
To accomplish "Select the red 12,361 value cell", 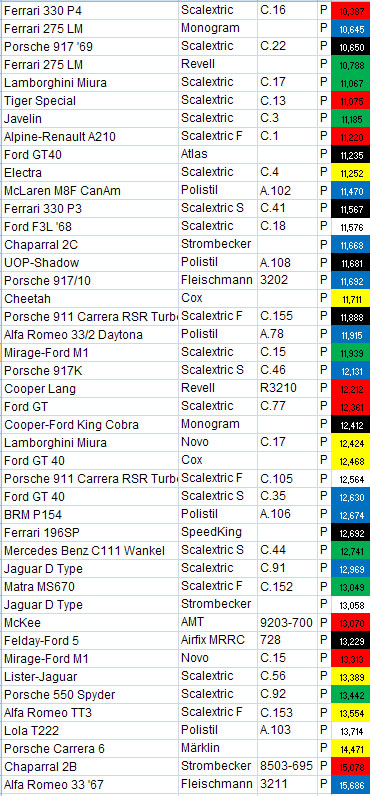I will pos(350,407).
